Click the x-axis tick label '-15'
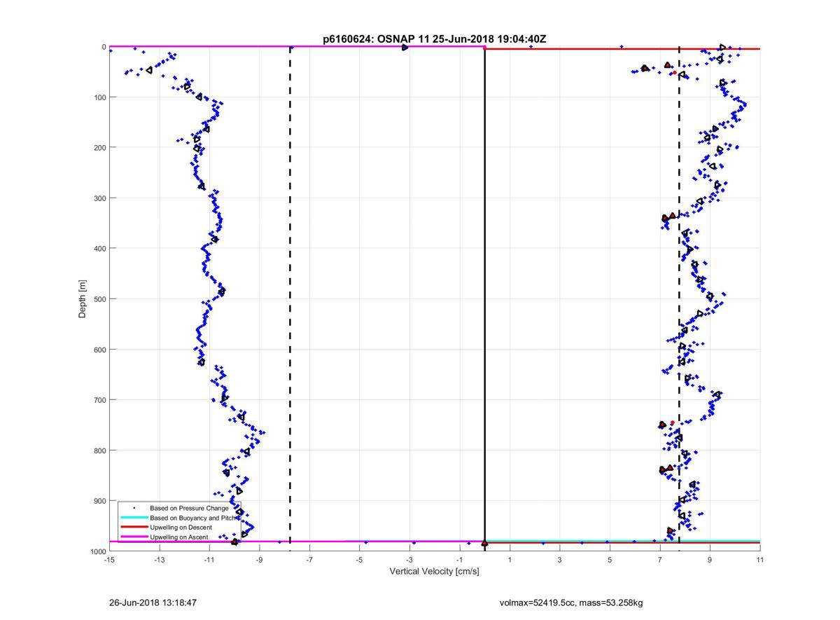 click(109, 560)
